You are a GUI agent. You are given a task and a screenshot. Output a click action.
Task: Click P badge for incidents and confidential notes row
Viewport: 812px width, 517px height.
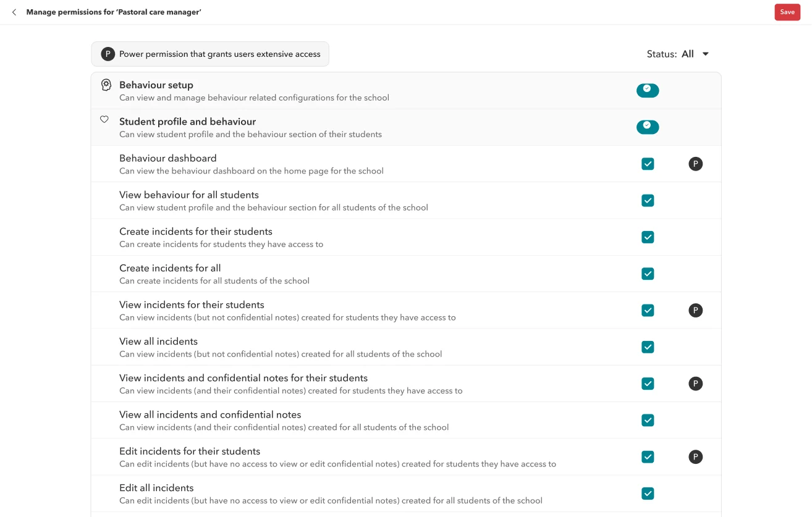pos(696,384)
